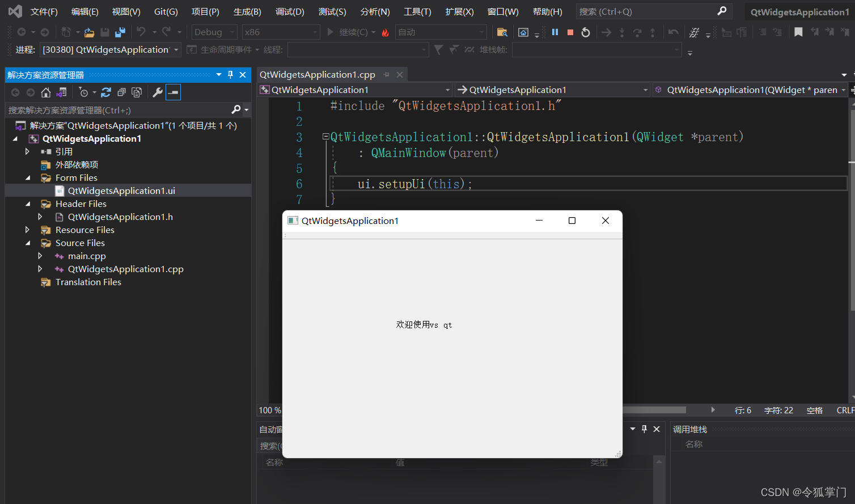The height and width of the screenshot is (504, 855).
Task: Restart the debug session
Action: tap(586, 32)
